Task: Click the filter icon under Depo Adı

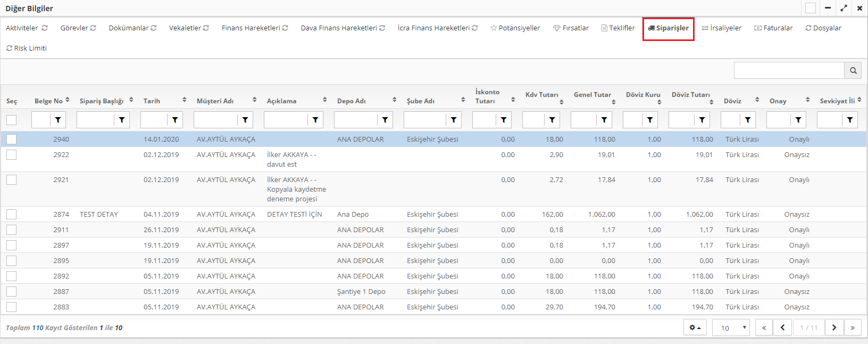Action: pyautogui.click(x=385, y=120)
